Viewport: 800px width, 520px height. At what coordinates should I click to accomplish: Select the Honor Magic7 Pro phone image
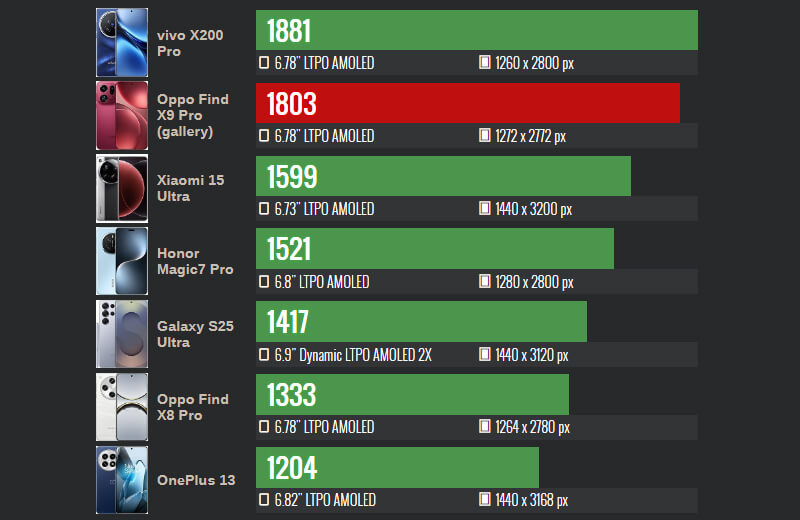tap(122, 262)
